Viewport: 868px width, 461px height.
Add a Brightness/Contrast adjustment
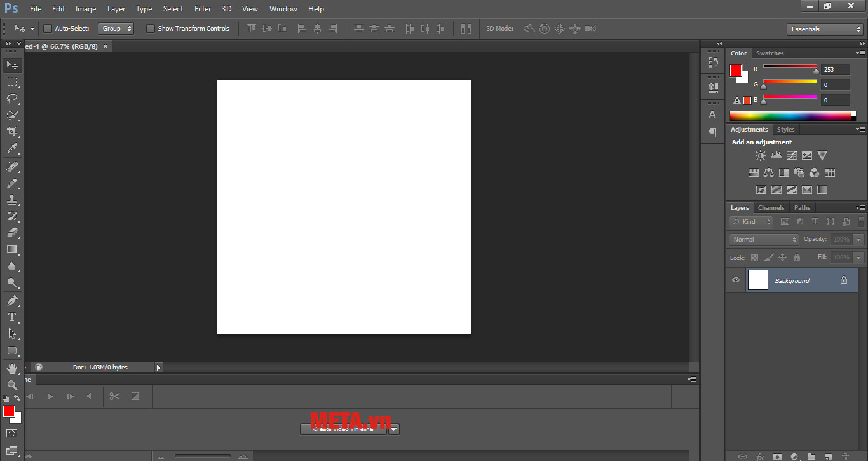[x=761, y=155]
